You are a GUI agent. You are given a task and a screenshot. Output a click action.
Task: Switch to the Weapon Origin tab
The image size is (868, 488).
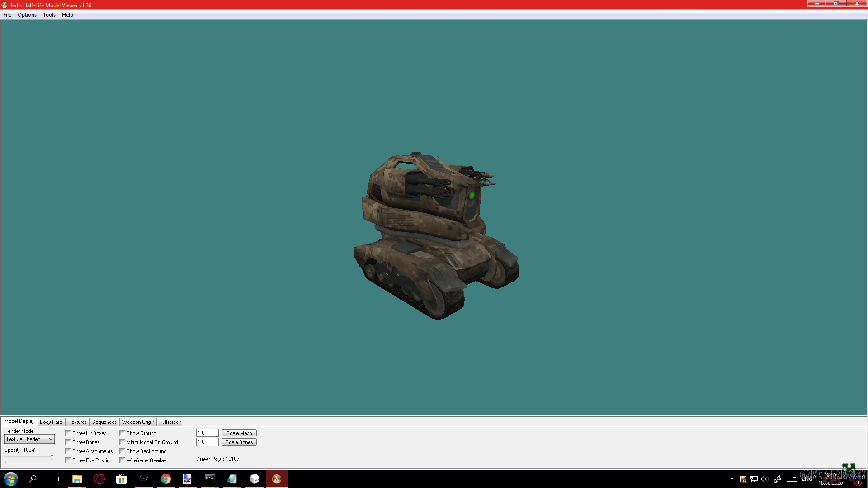point(138,422)
